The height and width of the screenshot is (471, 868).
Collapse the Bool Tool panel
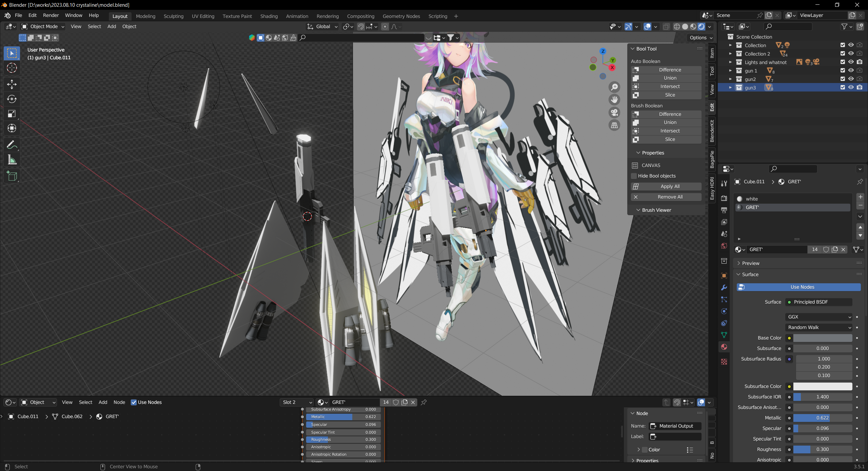point(644,49)
